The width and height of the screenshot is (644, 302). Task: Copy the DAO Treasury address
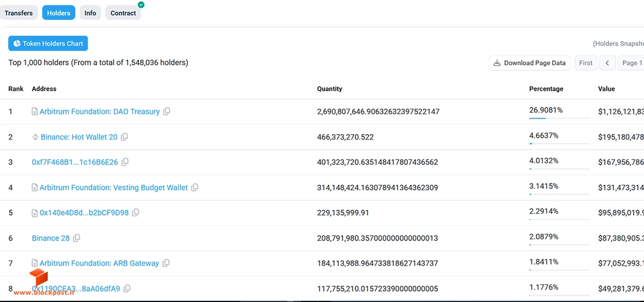pos(167,111)
